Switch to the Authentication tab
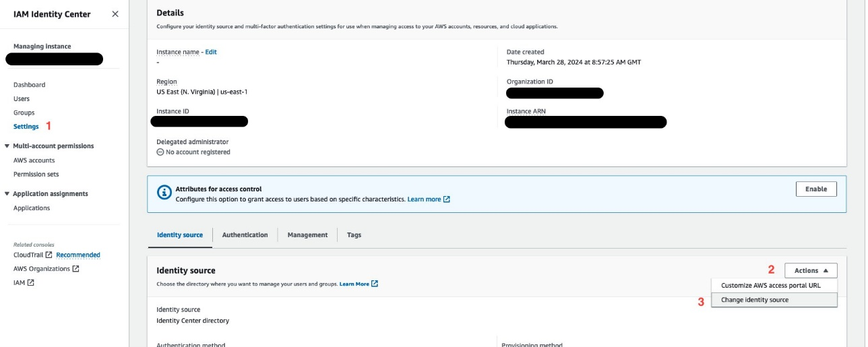The image size is (868, 347). tap(245, 235)
